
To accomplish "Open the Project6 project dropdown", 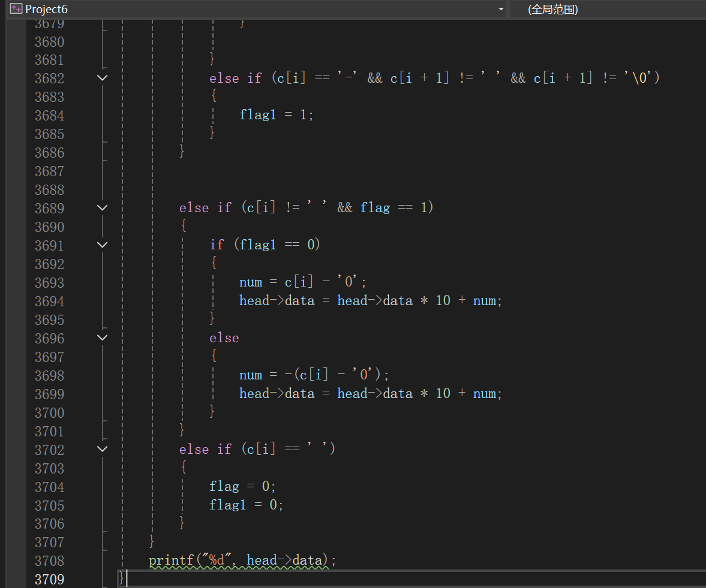I will coord(501,9).
